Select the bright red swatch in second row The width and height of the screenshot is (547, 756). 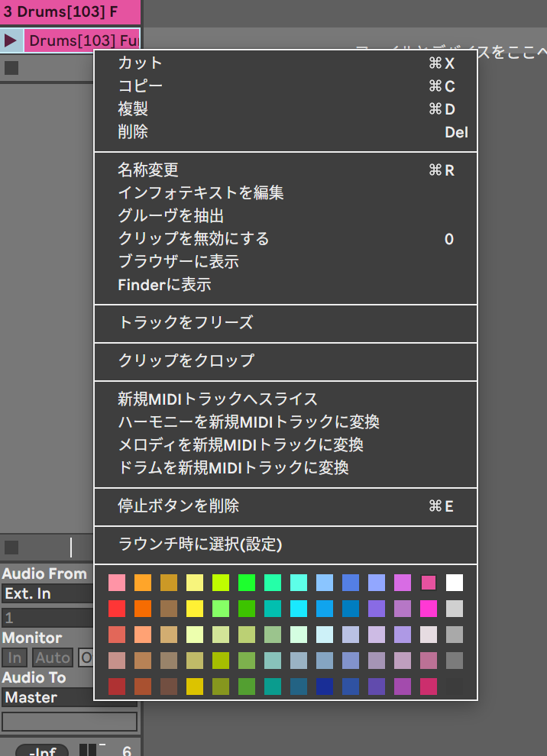(117, 609)
